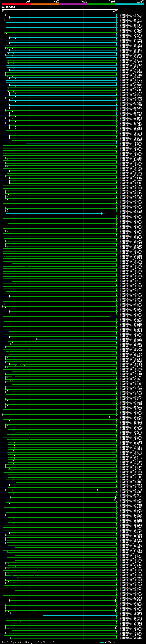This screenshot has width=146, height=644.
Task: Select hit UniRef100_Q07761
Action: click(x=131, y=35)
